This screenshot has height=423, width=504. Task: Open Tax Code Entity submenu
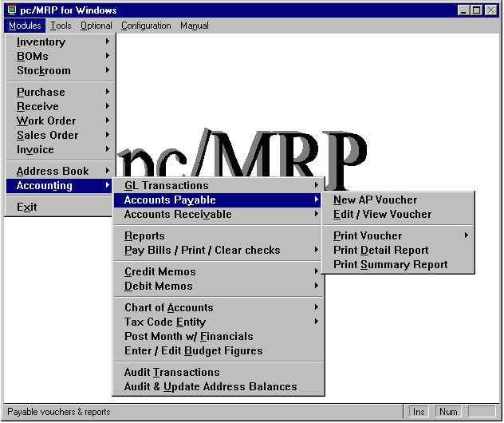219,322
